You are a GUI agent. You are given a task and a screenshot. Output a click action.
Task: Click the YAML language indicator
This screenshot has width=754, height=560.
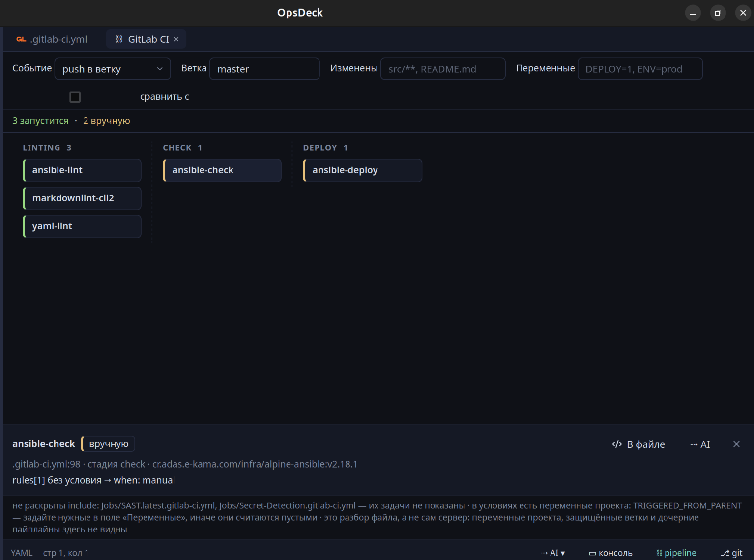(22, 553)
